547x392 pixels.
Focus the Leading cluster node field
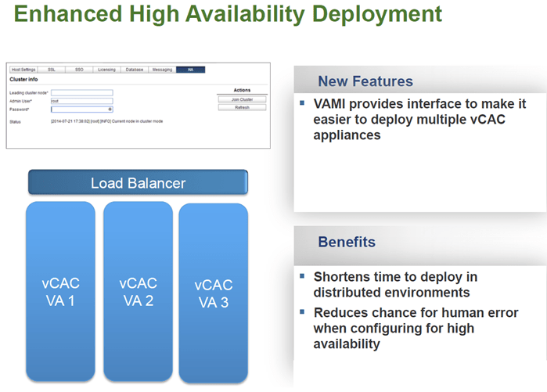point(81,92)
